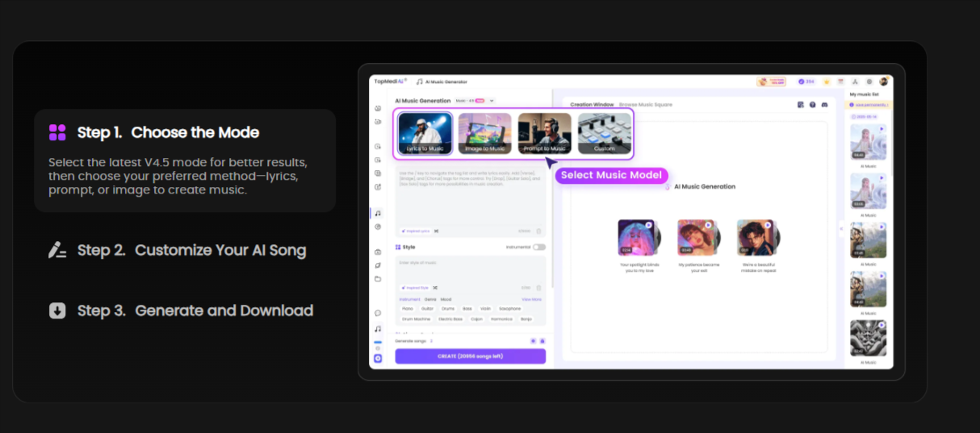Viewport: 980px width, 433px height.
Task: Click shuffle icon next to Inspired lyrics
Action: 437,231
